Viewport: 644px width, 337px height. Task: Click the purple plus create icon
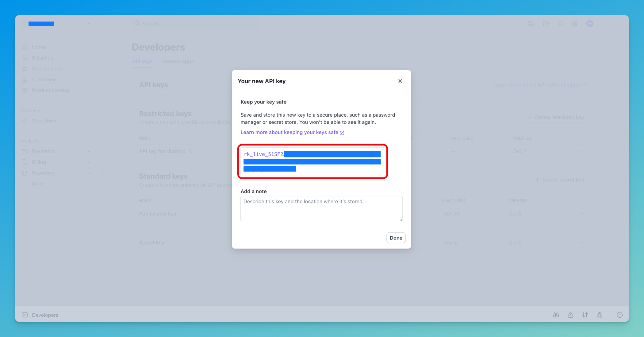(589, 23)
